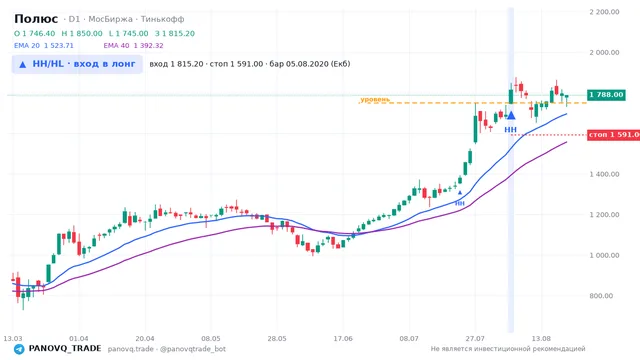
Task: Click the 'З 1 815.20' close value
Action: click(x=175, y=33)
